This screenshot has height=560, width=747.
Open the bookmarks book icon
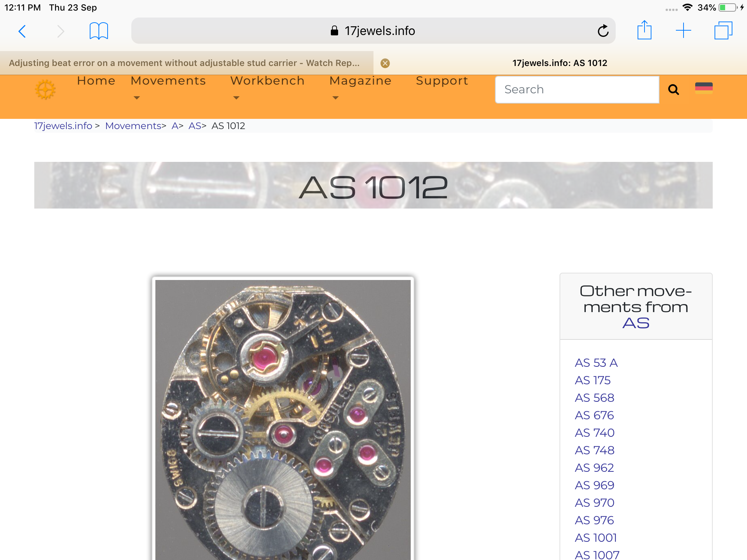click(99, 31)
